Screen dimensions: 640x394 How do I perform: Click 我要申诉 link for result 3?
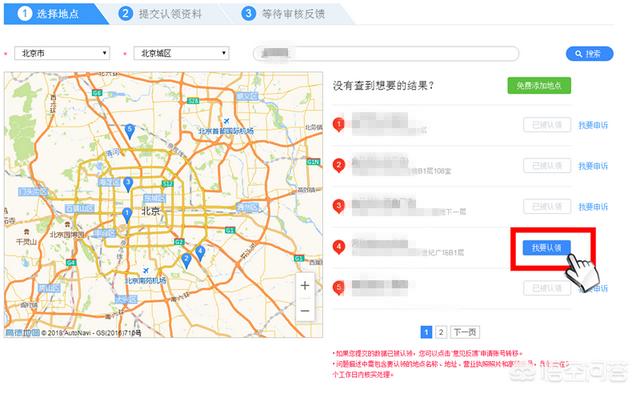click(x=593, y=207)
